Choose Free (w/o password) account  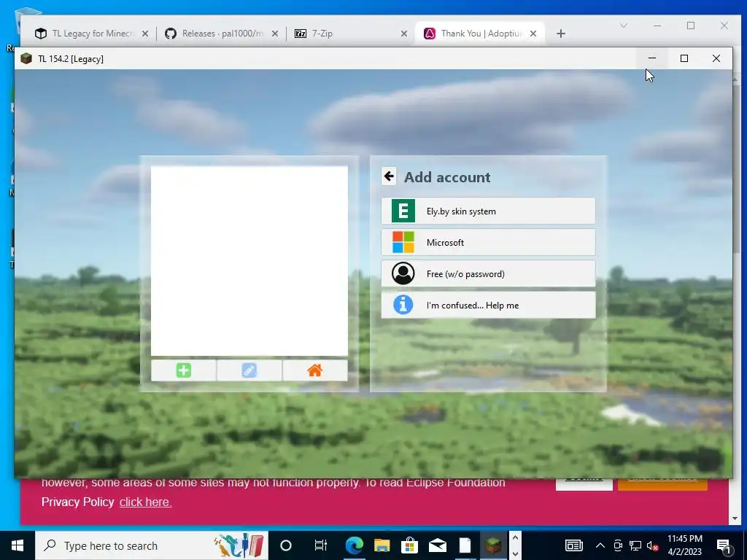488,274
